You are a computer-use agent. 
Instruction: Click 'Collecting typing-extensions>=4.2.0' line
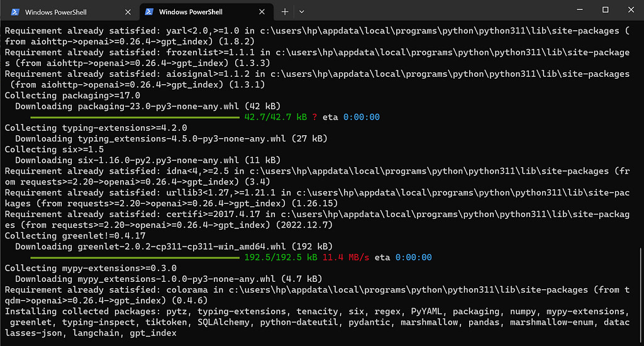pyautogui.click(x=96, y=128)
